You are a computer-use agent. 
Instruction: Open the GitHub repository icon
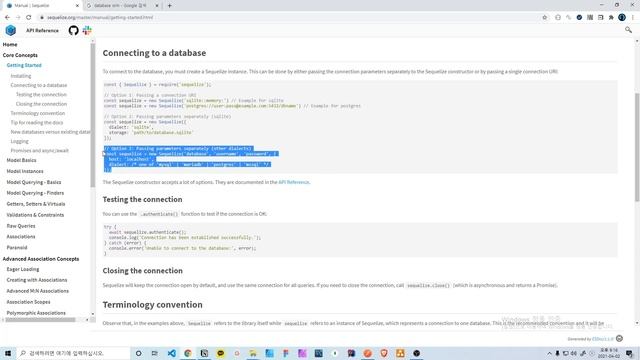click(x=73, y=30)
